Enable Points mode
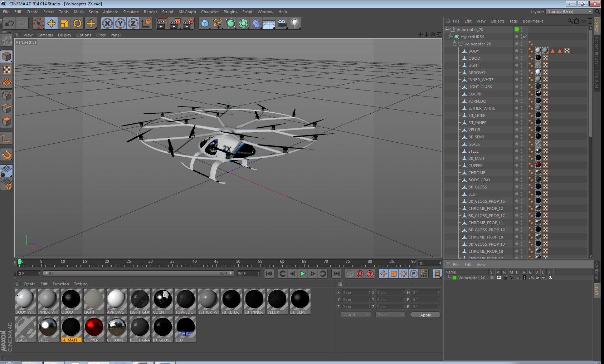 6,95
